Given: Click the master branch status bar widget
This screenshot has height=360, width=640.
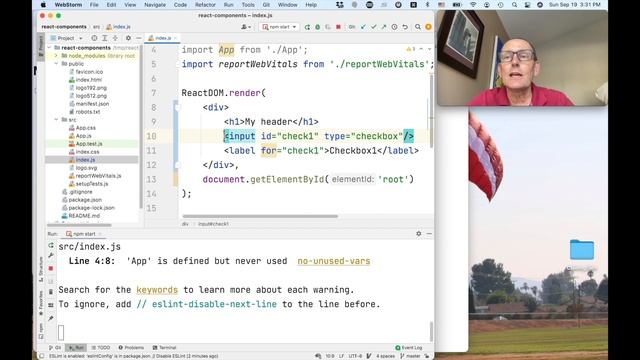Looking at the screenshot, I should coord(410,356).
